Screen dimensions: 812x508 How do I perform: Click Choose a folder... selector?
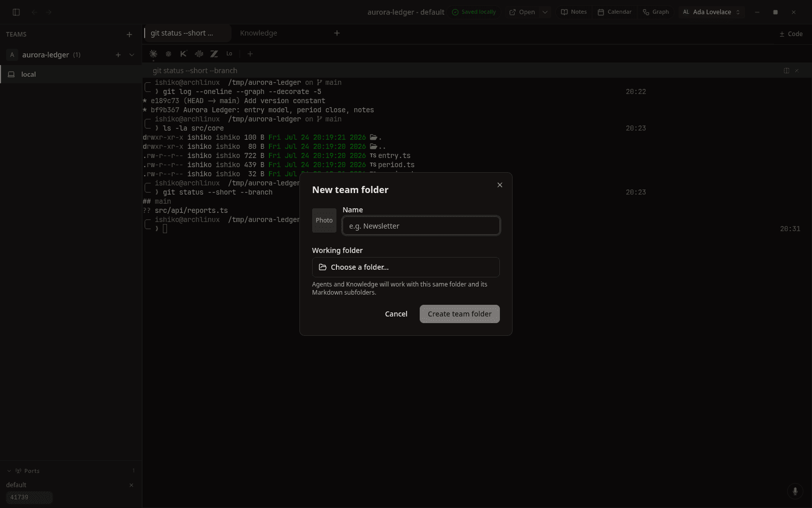(406, 267)
